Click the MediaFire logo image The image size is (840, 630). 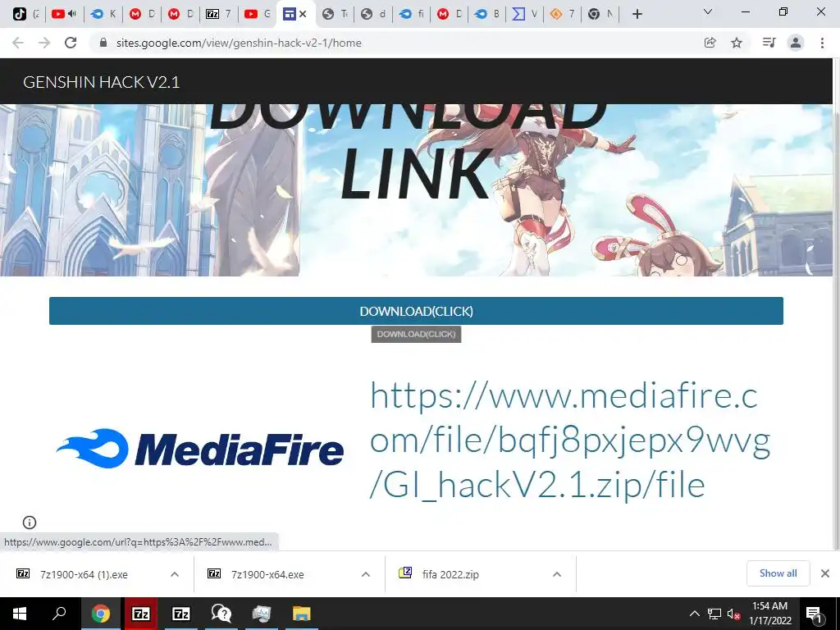click(x=200, y=449)
